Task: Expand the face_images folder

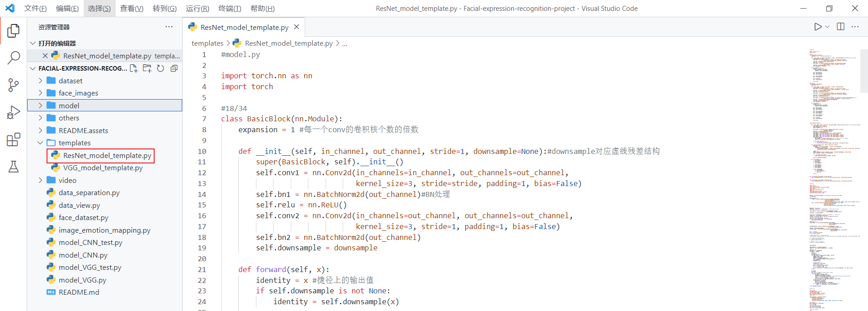Action: (x=104, y=93)
